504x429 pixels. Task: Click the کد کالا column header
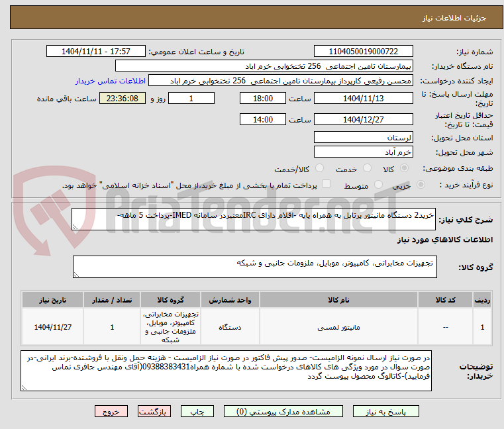[x=445, y=300]
